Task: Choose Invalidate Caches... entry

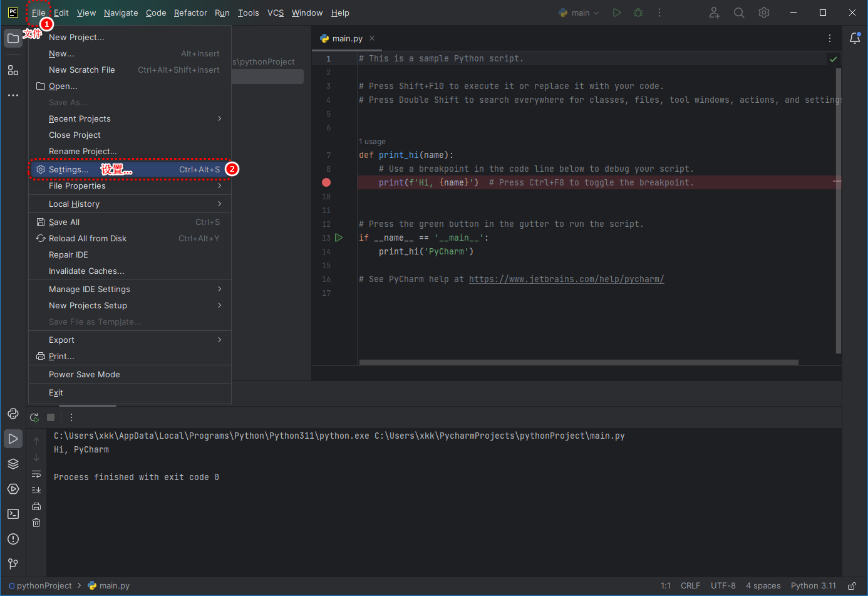Action: point(130,271)
